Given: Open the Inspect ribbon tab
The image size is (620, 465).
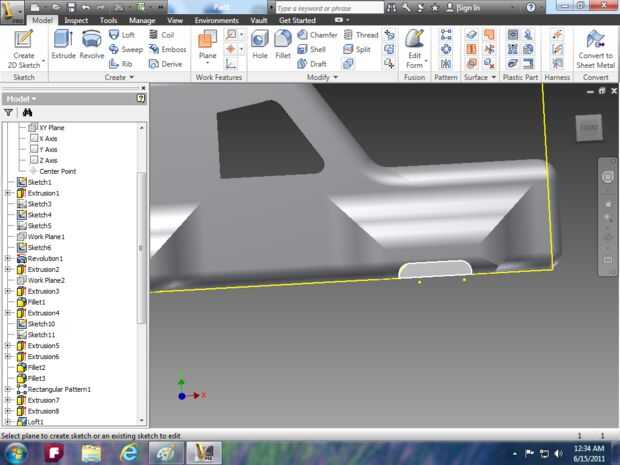Looking at the screenshot, I should [x=76, y=20].
